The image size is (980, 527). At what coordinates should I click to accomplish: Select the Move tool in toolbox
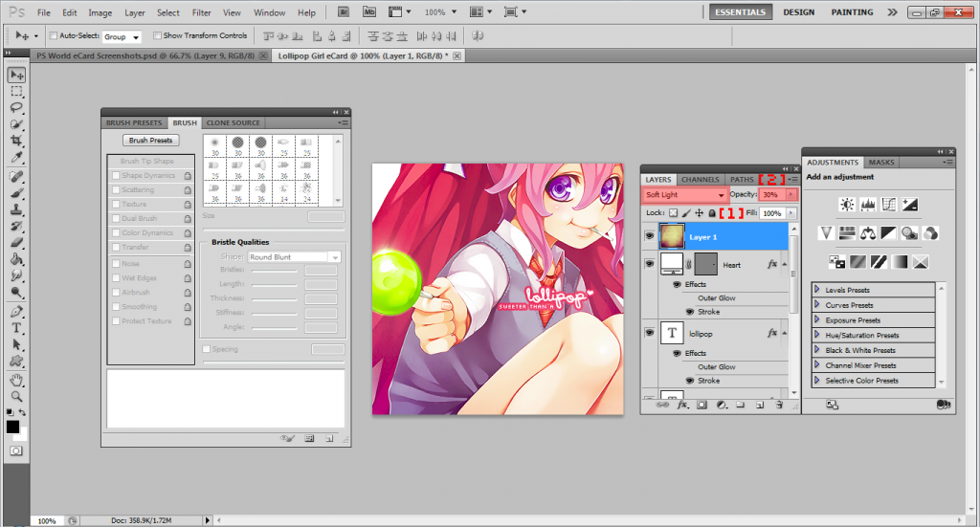(17, 76)
